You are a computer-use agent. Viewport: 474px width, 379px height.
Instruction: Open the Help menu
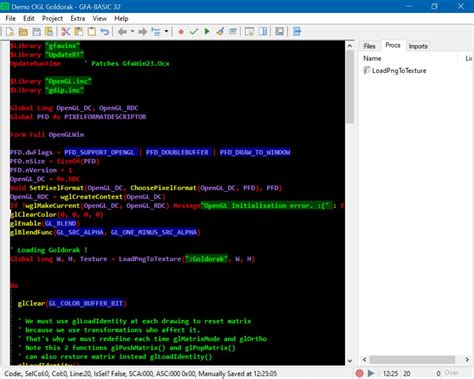click(121, 18)
